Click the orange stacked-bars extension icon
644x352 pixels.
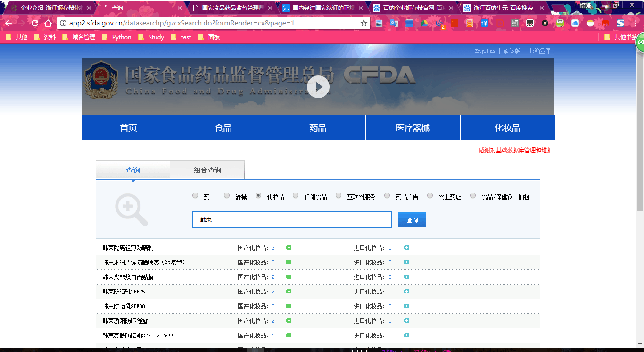pyautogui.click(x=470, y=23)
